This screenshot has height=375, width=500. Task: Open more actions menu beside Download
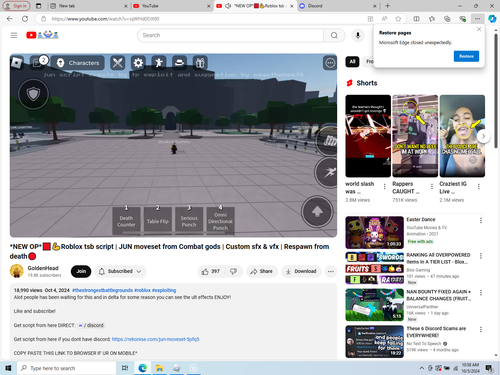pyautogui.click(x=331, y=271)
